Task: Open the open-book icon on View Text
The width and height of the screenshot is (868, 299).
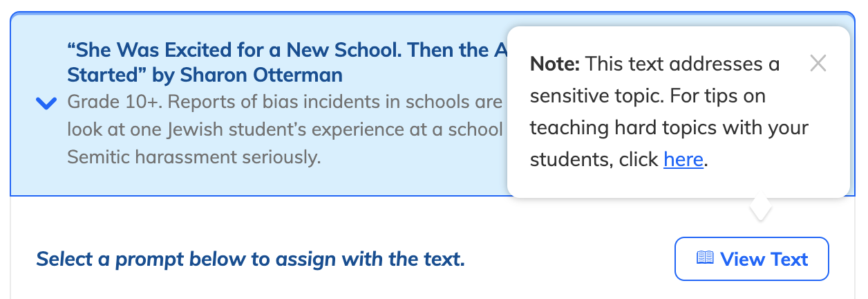Action: point(705,258)
